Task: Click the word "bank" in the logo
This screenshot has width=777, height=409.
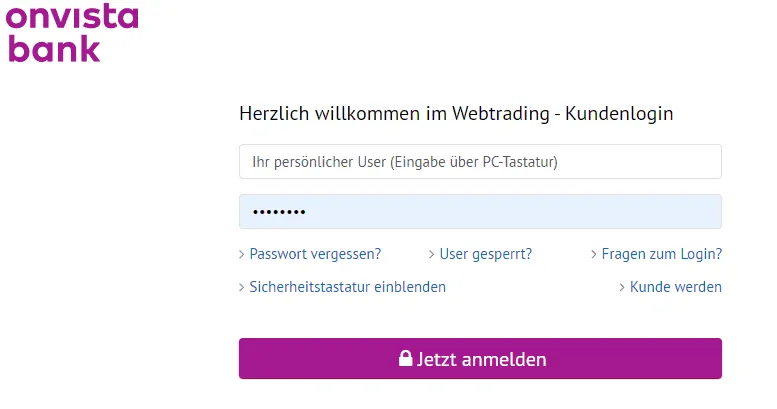Action: coord(54,48)
